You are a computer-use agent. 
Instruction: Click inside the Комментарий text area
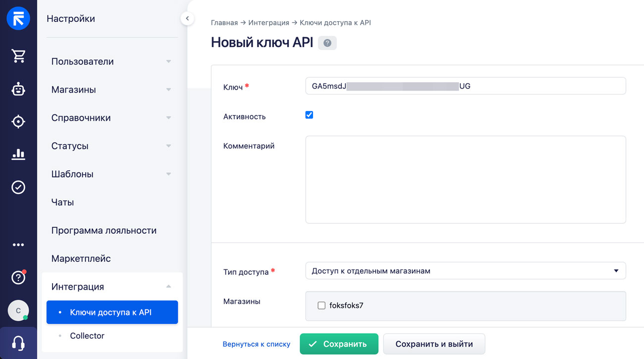pyautogui.click(x=465, y=179)
